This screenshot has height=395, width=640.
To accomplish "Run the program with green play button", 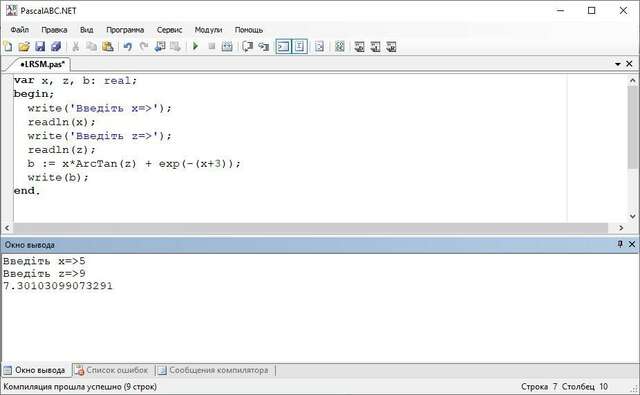I will coord(195,47).
